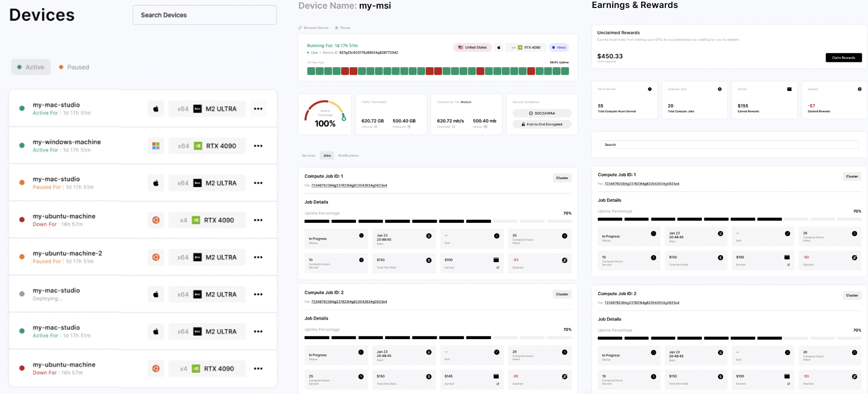Viewport: 868px width, 394px height.
Task: Switch to the Notifications tab
Action: [x=348, y=156]
